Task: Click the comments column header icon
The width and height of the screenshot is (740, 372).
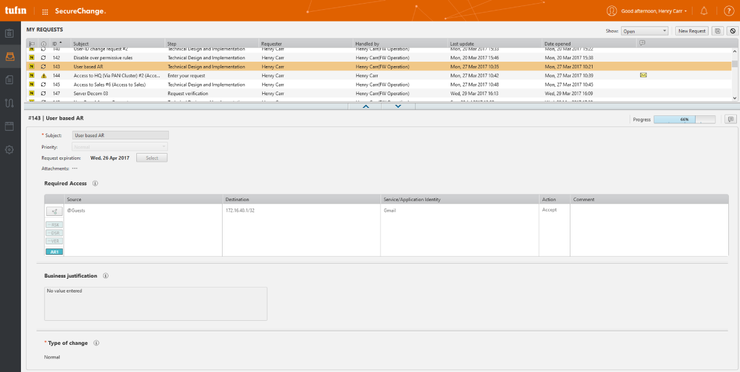Action: point(642,43)
